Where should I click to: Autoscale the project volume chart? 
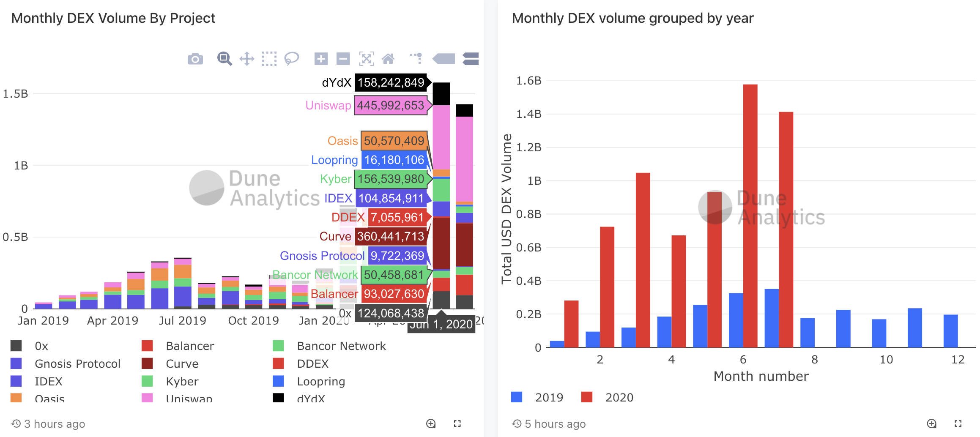click(366, 59)
